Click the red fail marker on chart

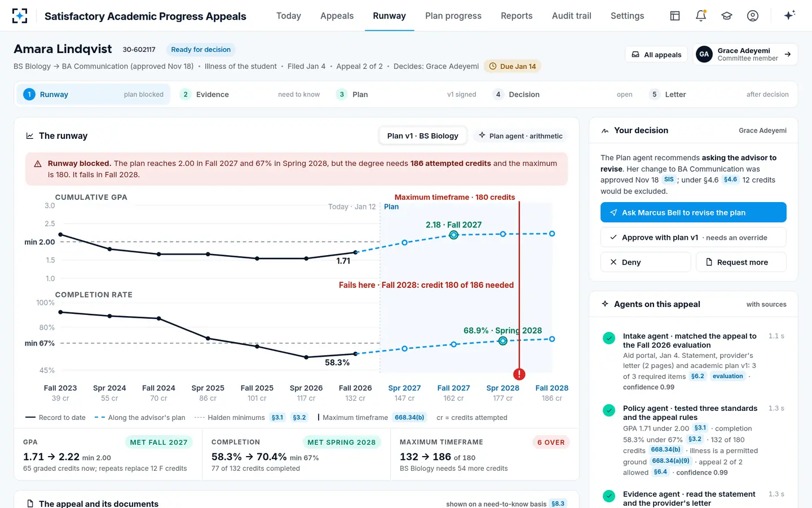(519, 374)
